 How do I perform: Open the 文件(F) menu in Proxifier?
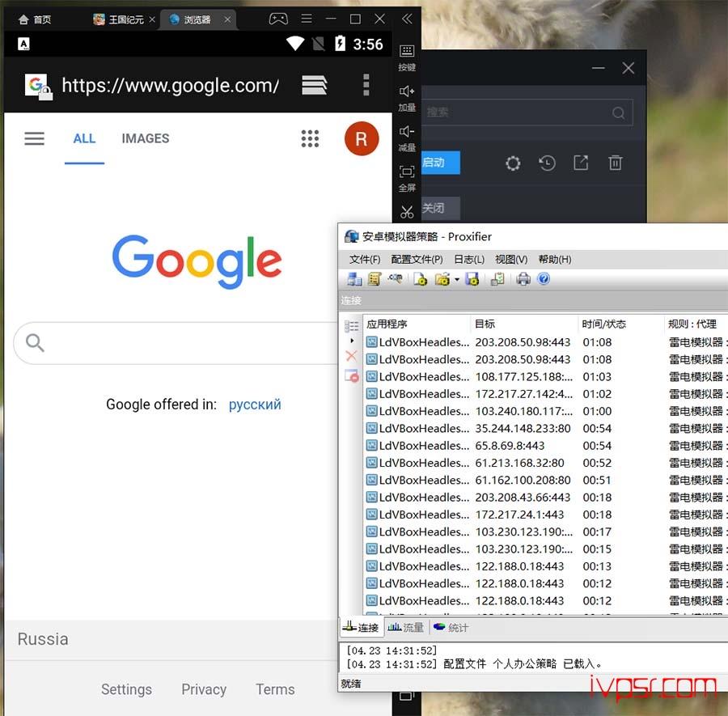pos(365,259)
